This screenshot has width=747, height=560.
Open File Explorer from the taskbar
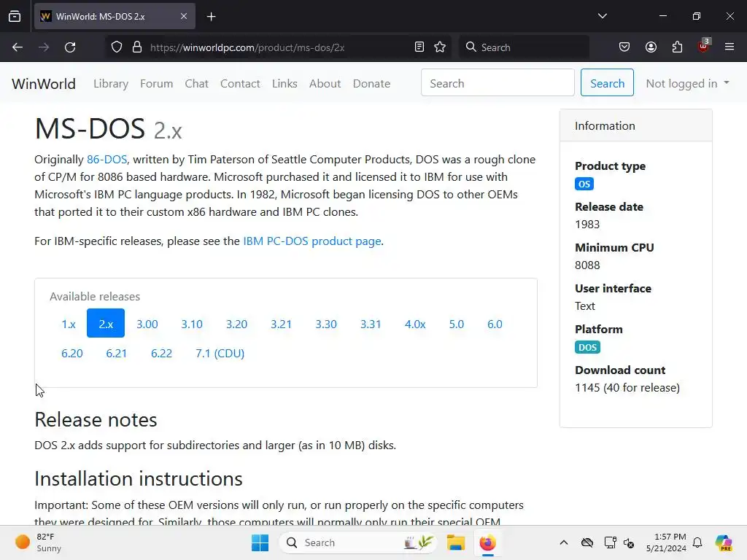pyautogui.click(x=455, y=542)
